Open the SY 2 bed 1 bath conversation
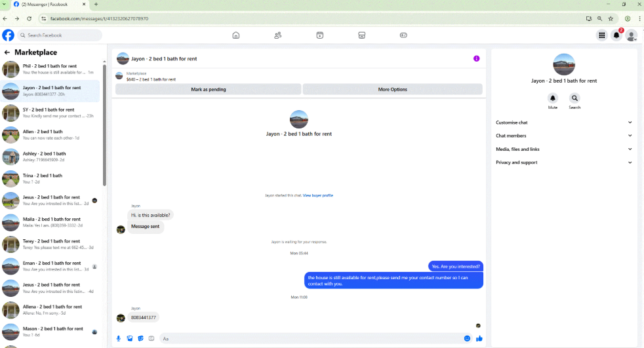This screenshot has height=348, width=644. 50,113
